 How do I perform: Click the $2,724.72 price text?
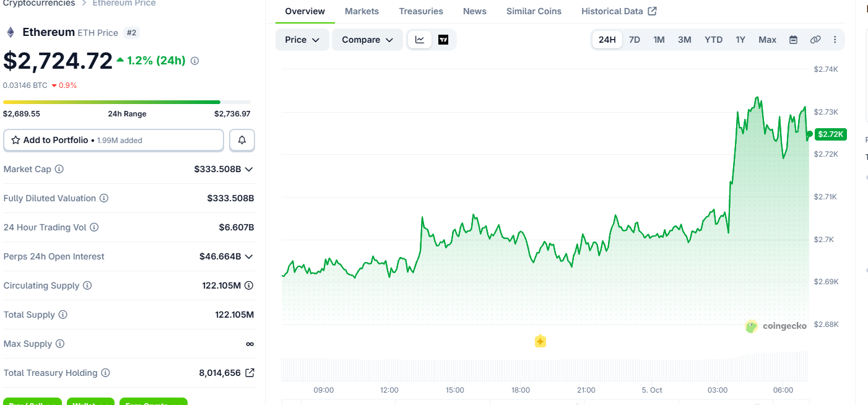(58, 61)
